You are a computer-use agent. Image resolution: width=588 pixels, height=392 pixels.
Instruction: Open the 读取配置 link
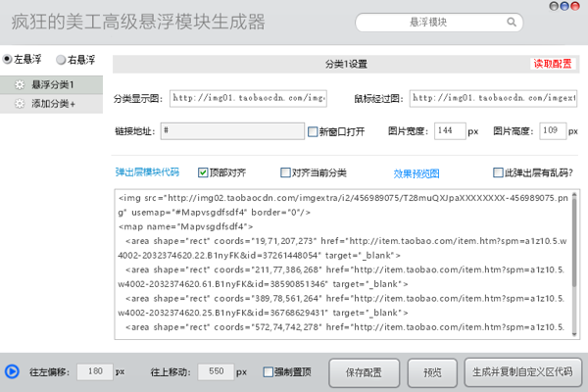point(552,64)
